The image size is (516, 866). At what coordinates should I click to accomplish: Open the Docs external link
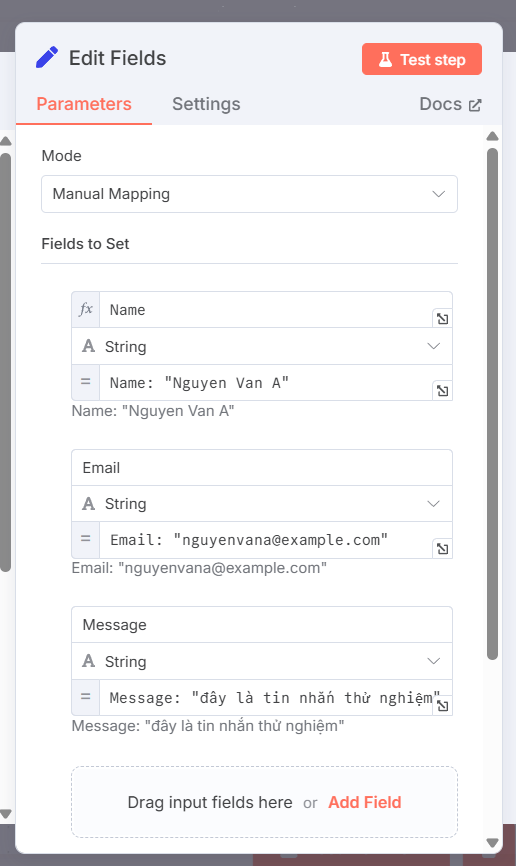pos(450,104)
